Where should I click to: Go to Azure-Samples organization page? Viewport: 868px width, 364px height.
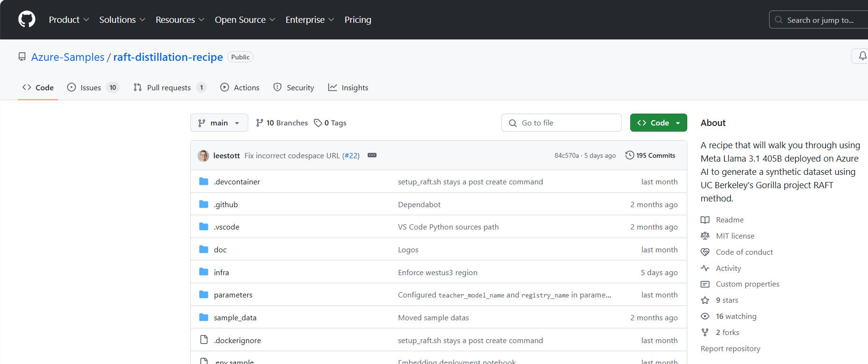click(68, 57)
